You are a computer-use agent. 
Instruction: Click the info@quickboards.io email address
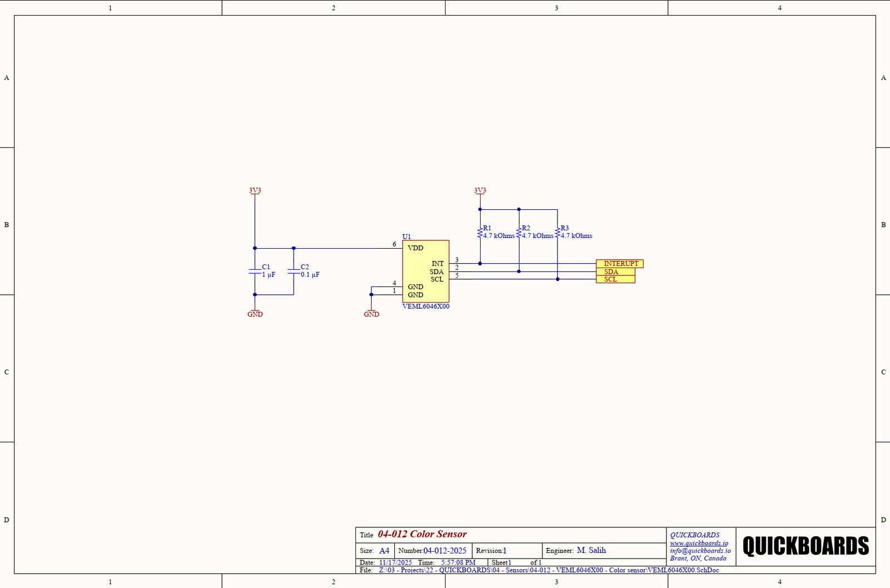pyautogui.click(x=700, y=551)
